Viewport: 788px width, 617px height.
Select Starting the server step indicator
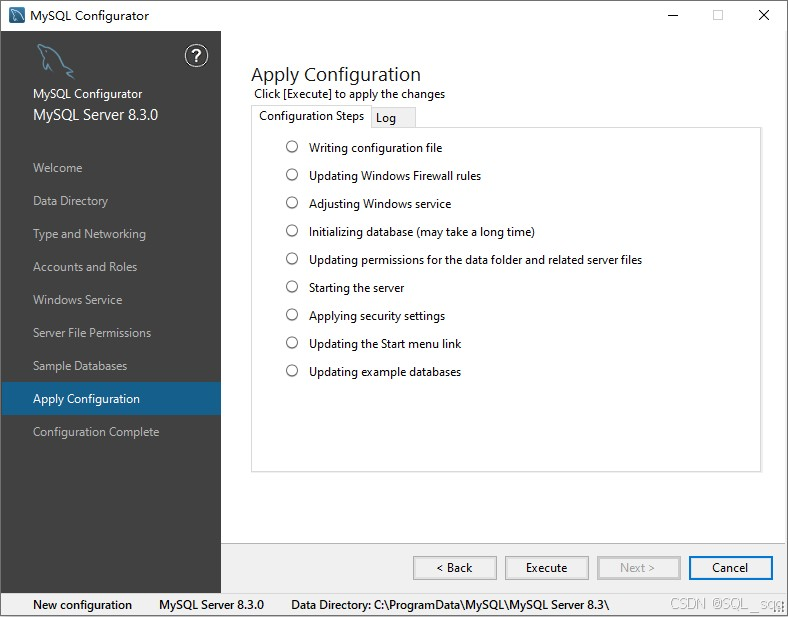click(x=292, y=286)
